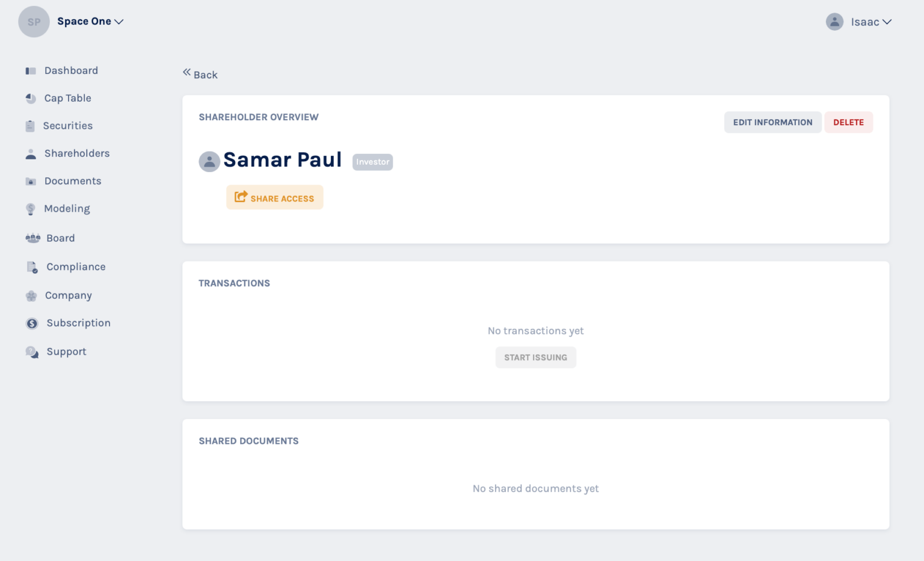Click the Space One company name
This screenshot has height=561, width=924.
pos(84,21)
